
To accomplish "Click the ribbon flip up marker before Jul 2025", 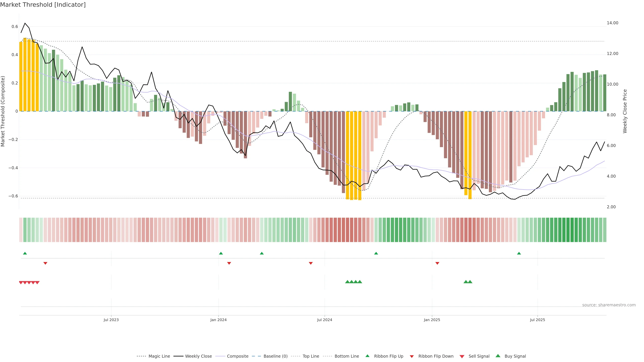I will click(519, 253).
